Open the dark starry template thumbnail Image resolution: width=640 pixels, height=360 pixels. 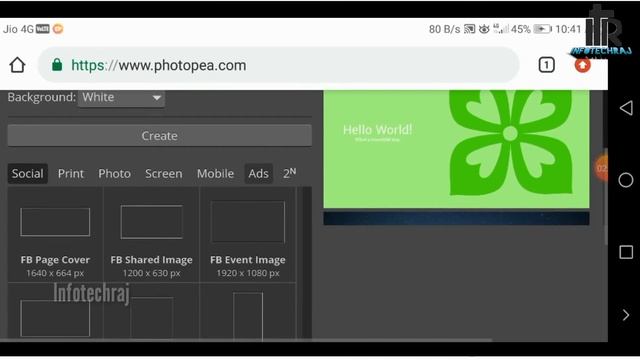pyautogui.click(x=456, y=218)
